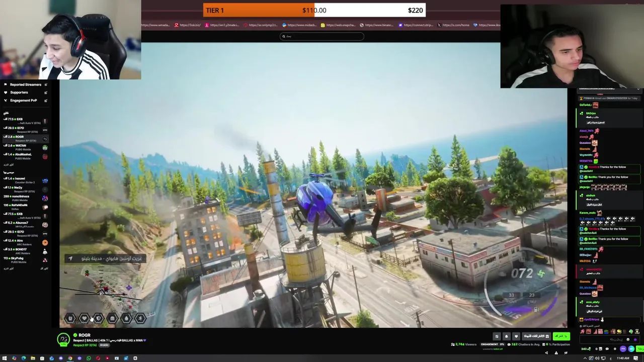Click the left streamer webcam overlay
644x362 pixels.
tap(70, 40)
